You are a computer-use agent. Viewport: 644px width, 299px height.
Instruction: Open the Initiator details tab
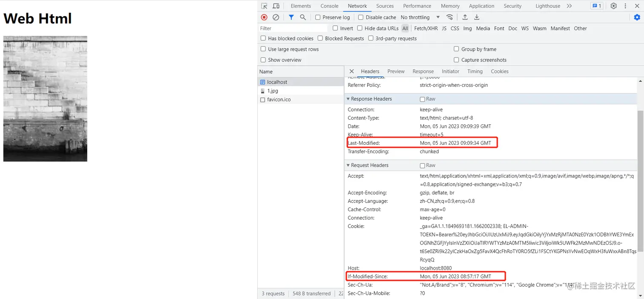tap(451, 71)
